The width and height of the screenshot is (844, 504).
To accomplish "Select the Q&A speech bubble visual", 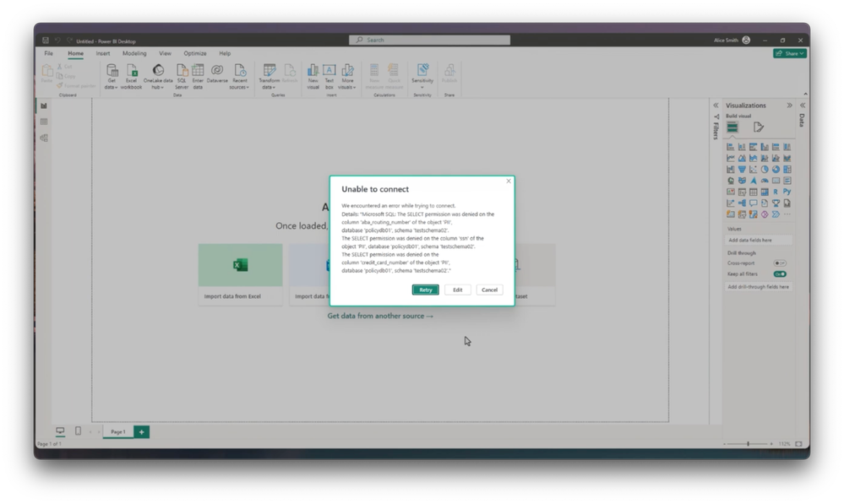I will click(753, 203).
